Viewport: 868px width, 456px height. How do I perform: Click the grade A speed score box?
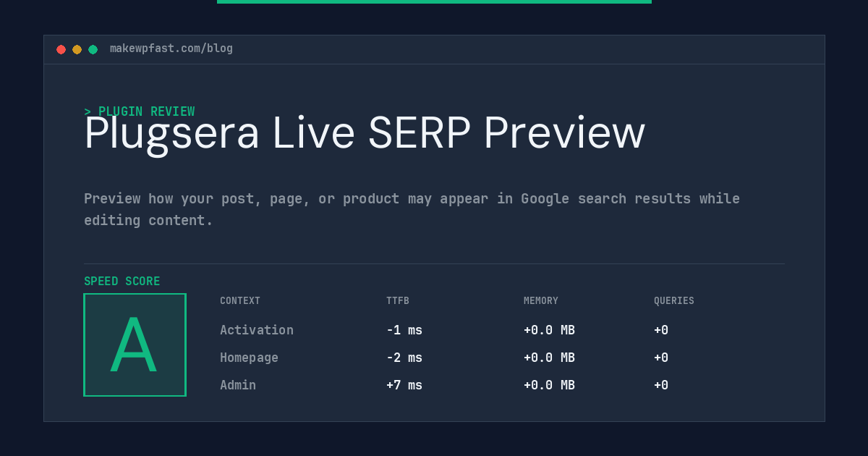click(135, 345)
